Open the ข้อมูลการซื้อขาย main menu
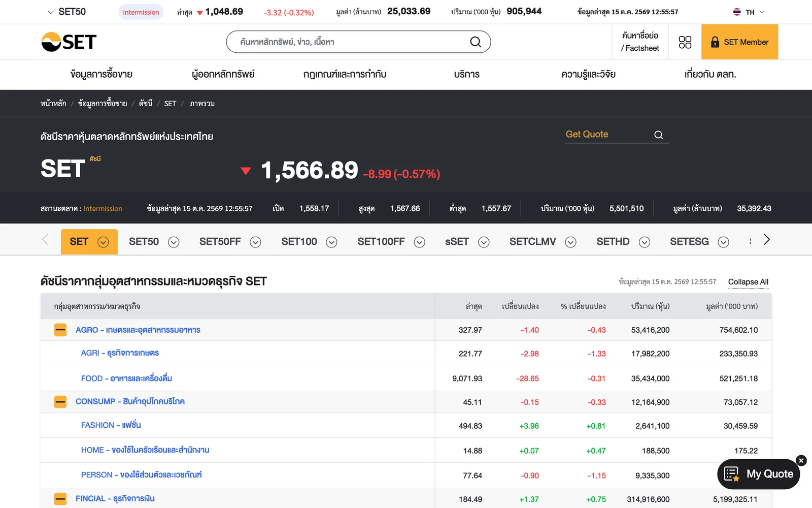 101,74
